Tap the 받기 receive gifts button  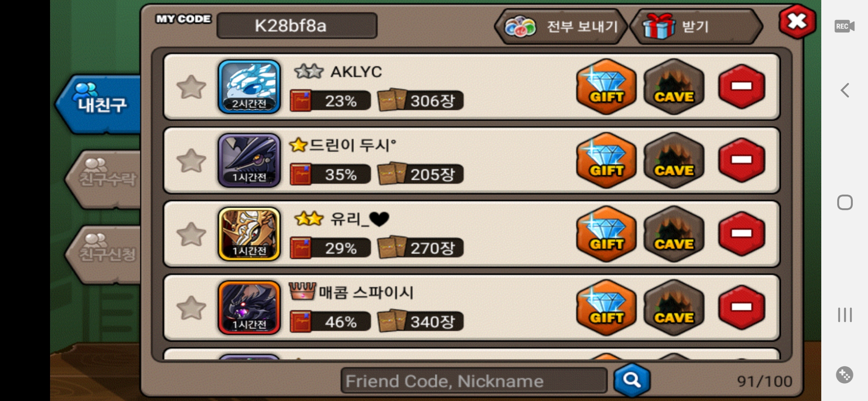[x=697, y=26]
